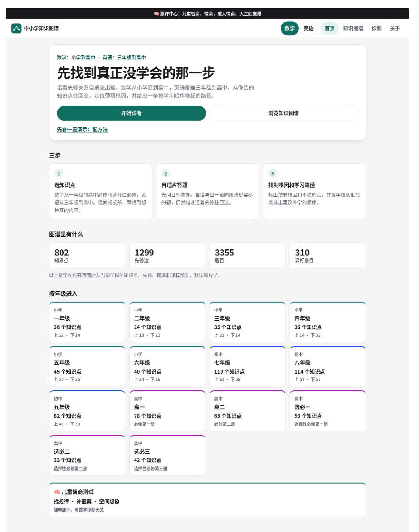Open the 九年级 grade card
Image resolution: width=419 pixels, height=532 pixels.
tap(87, 411)
